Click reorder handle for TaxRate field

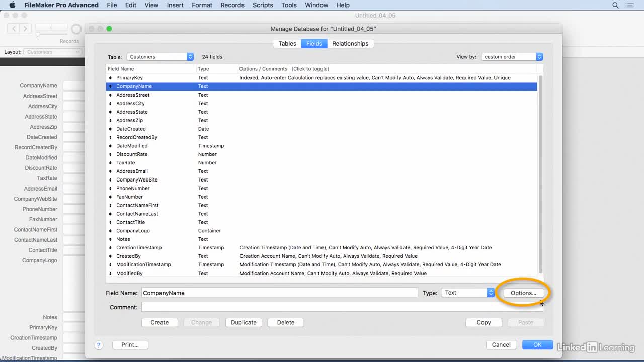click(x=110, y=163)
